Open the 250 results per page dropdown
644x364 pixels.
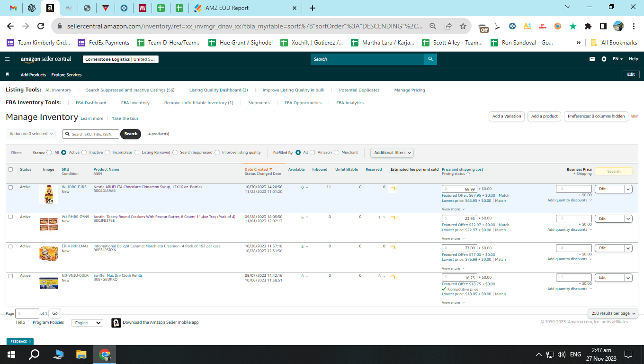[613, 313]
